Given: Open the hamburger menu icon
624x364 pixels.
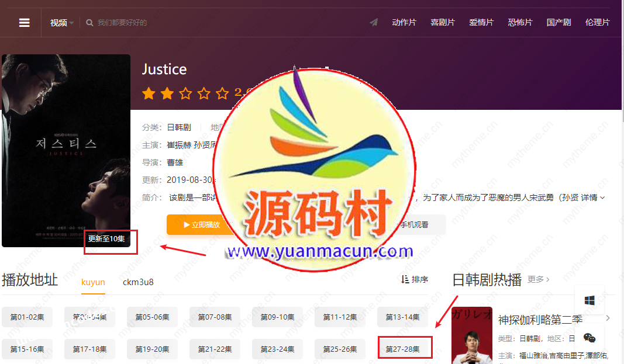Looking at the screenshot, I should click(24, 23).
